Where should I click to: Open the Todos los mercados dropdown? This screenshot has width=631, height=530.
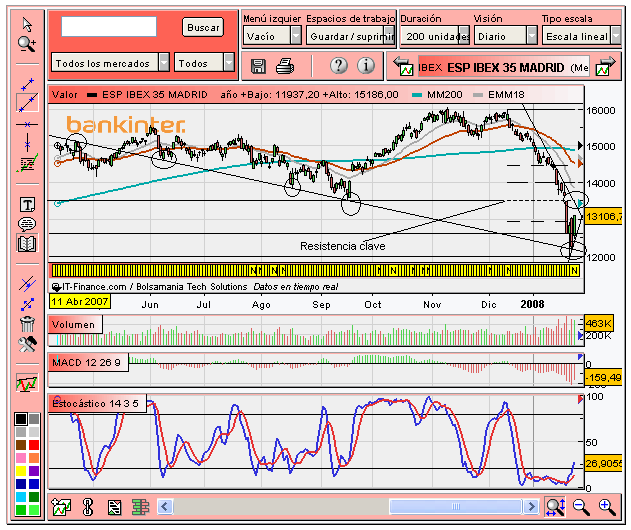coord(110,63)
